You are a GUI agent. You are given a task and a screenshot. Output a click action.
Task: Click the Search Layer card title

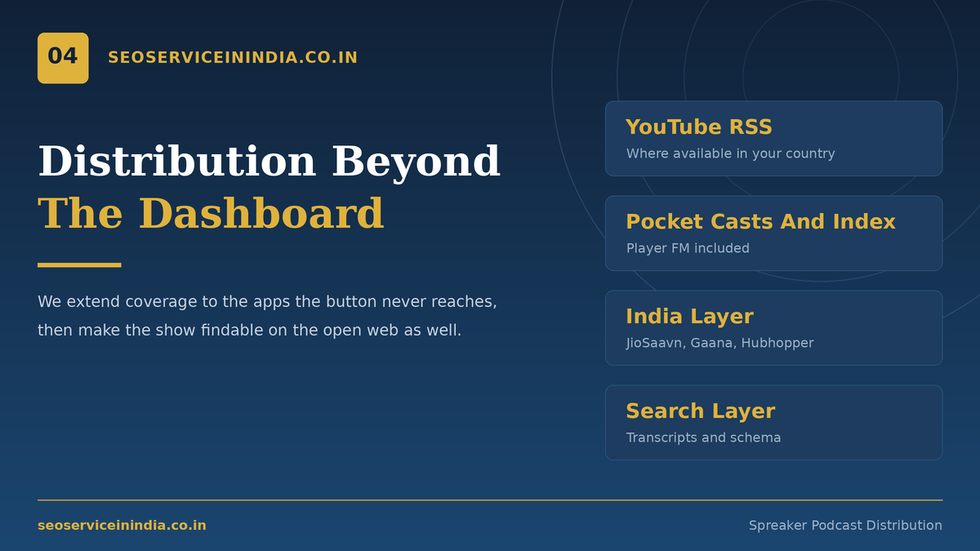click(x=700, y=411)
